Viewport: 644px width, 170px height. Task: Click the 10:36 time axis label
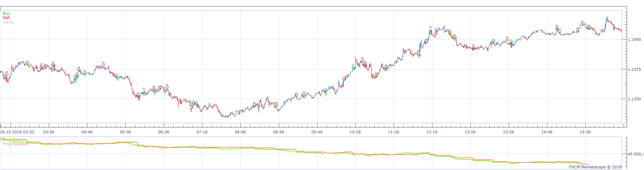(x=355, y=132)
